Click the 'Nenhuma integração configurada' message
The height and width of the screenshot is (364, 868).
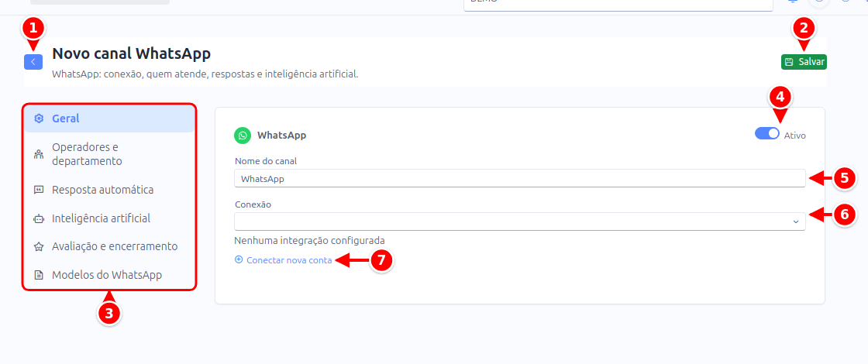tap(309, 241)
